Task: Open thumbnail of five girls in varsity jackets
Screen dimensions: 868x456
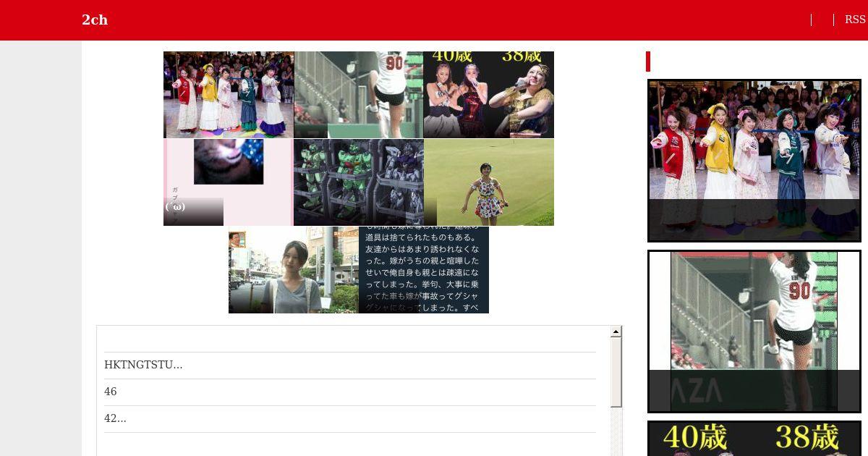Action: [229, 95]
